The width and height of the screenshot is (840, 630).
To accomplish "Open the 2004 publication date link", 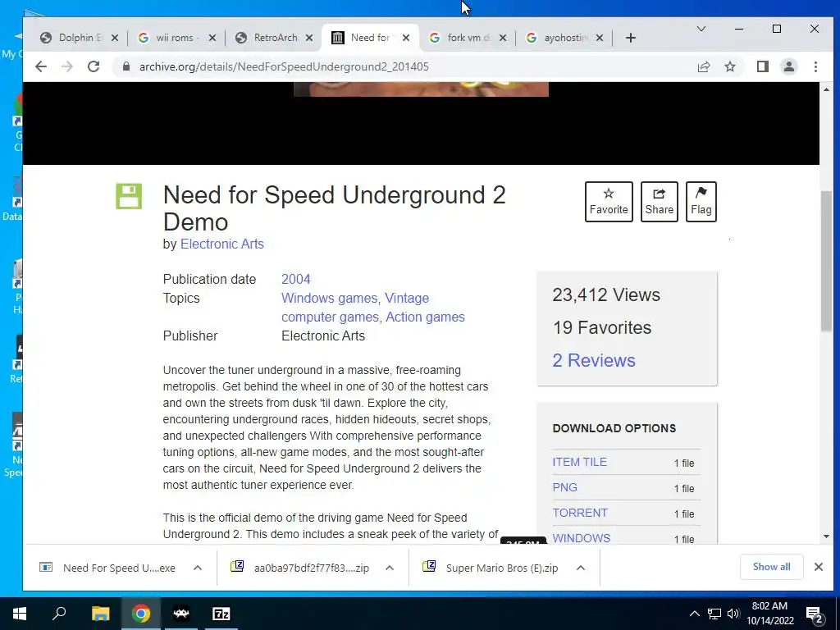I will coord(295,279).
